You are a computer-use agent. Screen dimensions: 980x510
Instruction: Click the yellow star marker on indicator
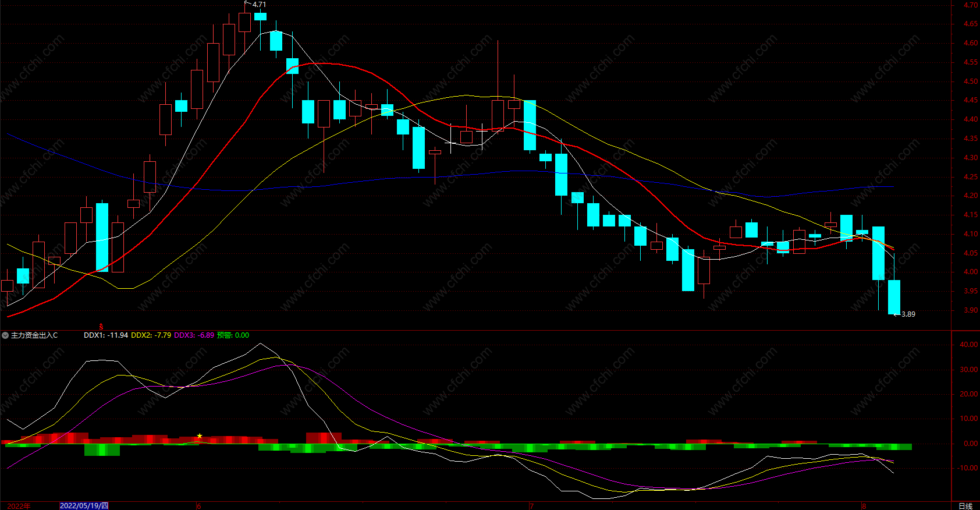pos(200,436)
